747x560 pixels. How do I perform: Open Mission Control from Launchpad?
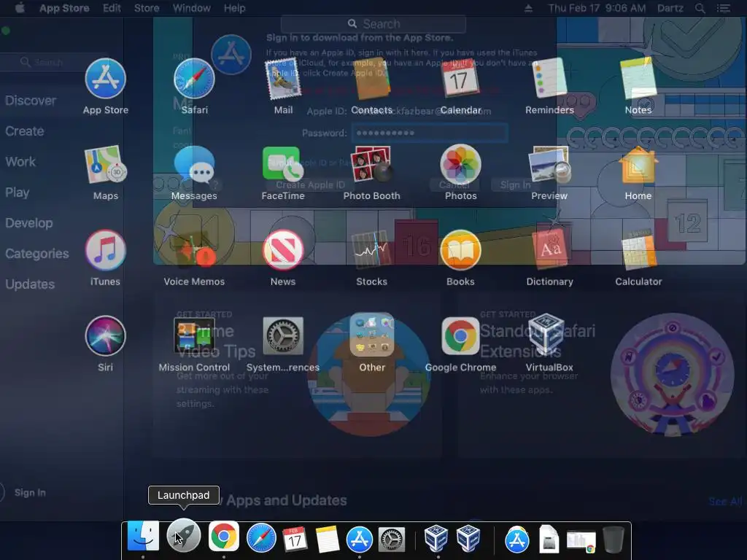[x=194, y=335]
